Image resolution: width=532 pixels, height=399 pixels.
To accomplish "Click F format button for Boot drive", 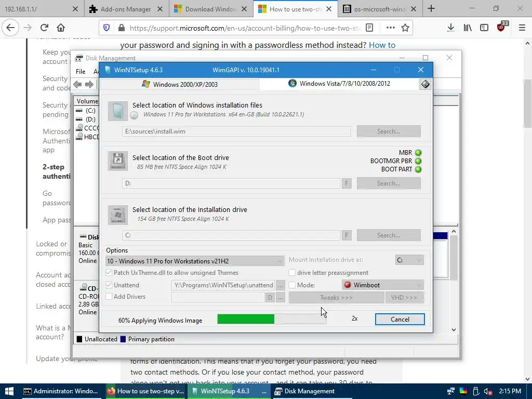I will coord(347,183).
